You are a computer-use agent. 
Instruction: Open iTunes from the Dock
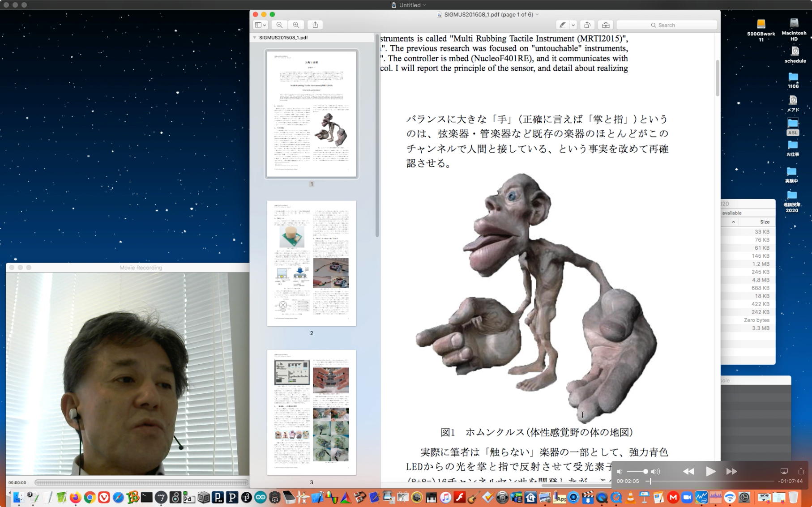(x=445, y=497)
